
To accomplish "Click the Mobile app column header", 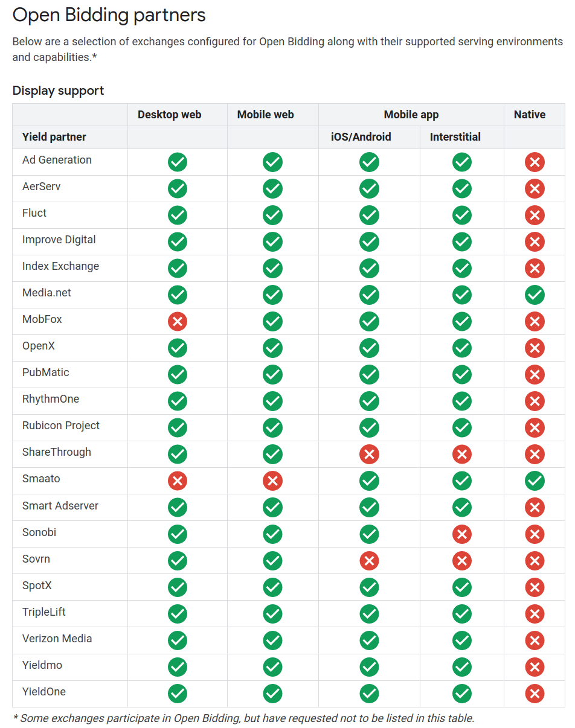I will tap(411, 115).
